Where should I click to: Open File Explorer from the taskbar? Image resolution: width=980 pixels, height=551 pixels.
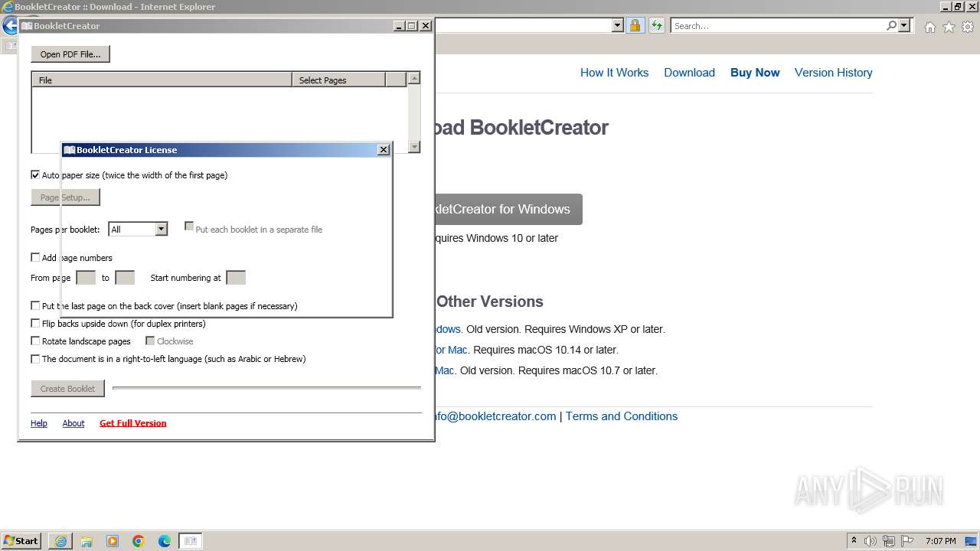point(87,541)
